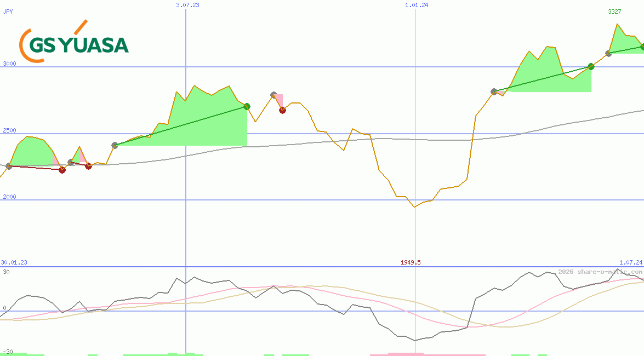
Task: Click the green dot sitting on the 3000 gridline
Action: [x=591, y=67]
